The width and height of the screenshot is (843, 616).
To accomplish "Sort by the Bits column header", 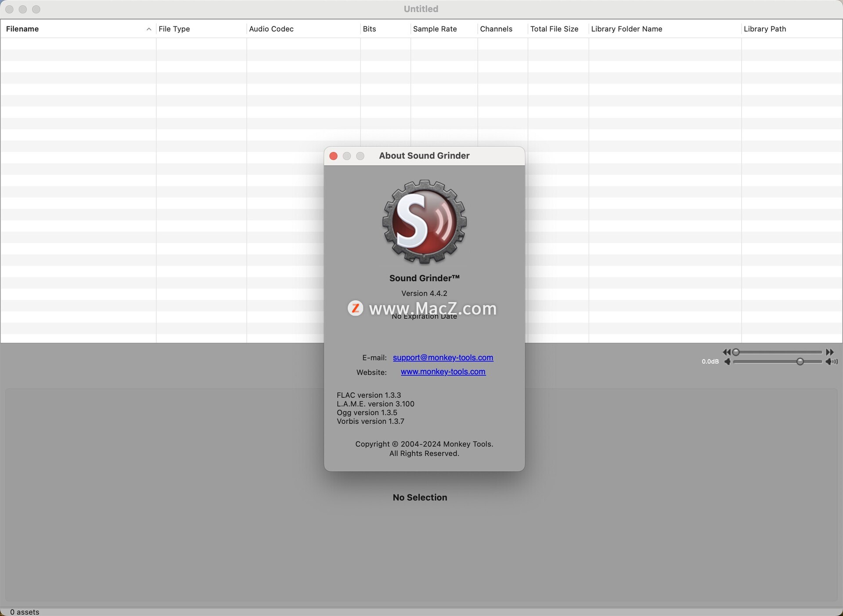I will pyautogui.click(x=385, y=29).
